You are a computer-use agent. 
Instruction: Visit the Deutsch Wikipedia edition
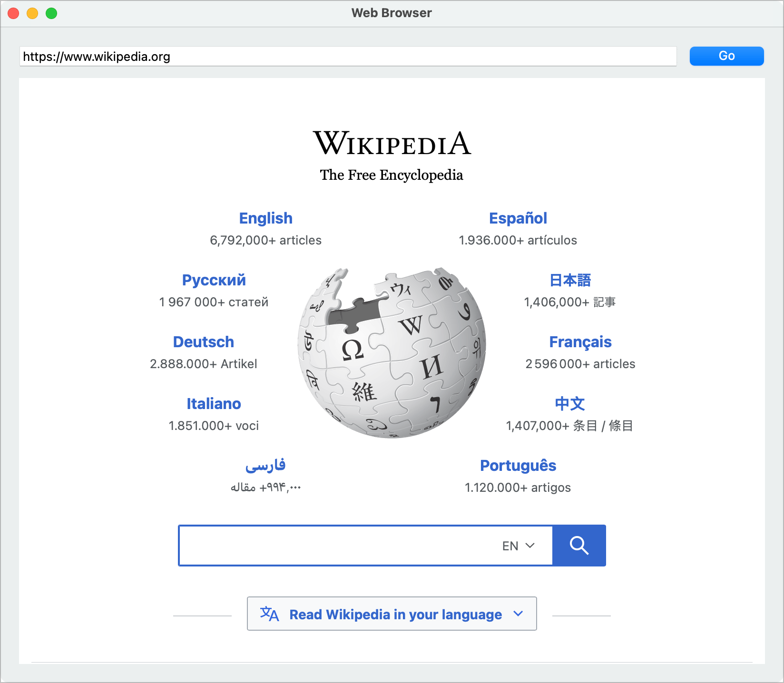click(203, 342)
